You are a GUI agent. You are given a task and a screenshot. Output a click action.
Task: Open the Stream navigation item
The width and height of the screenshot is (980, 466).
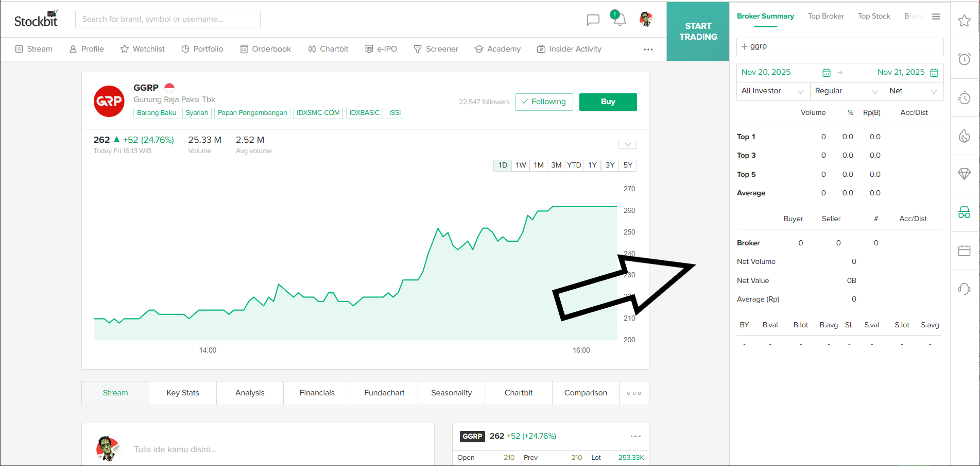pos(34,49)
